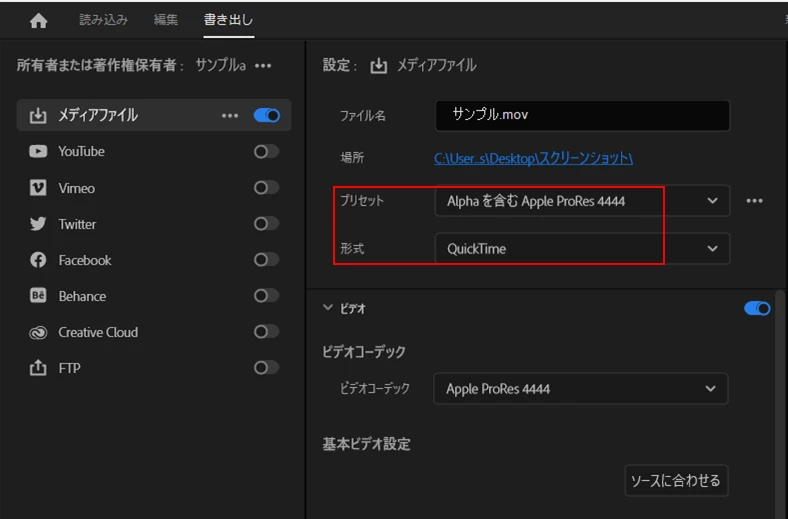The height and width of the screenshot is (519, 788).
Task: Click the Media File export icon in sidebar
Action: pos(38,115)
